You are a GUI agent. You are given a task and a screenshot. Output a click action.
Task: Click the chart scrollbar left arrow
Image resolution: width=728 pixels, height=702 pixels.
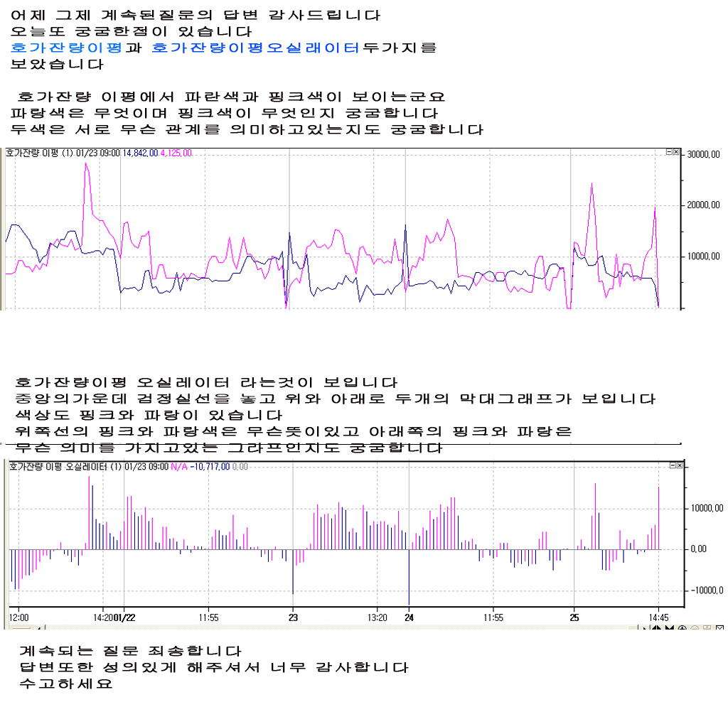39,628
